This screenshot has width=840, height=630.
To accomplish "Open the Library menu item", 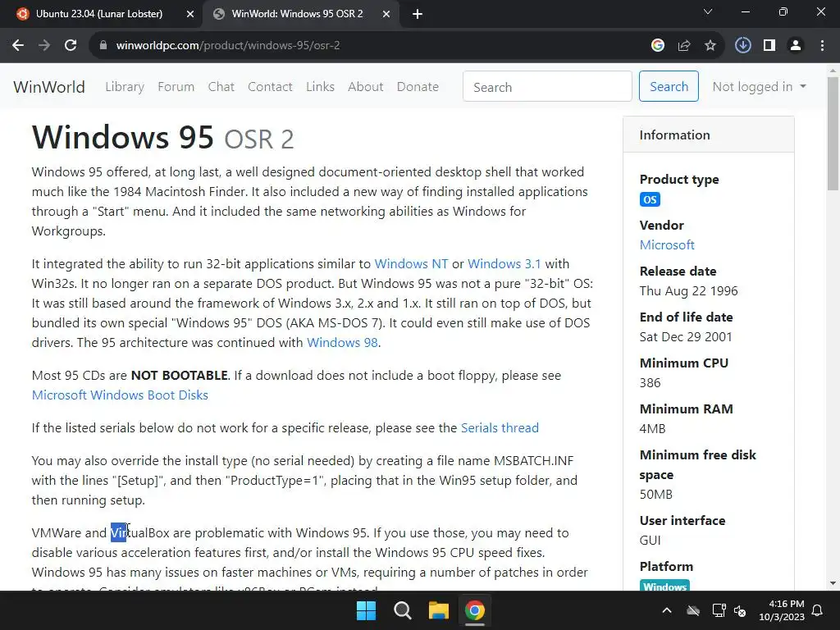I will 125,87.
